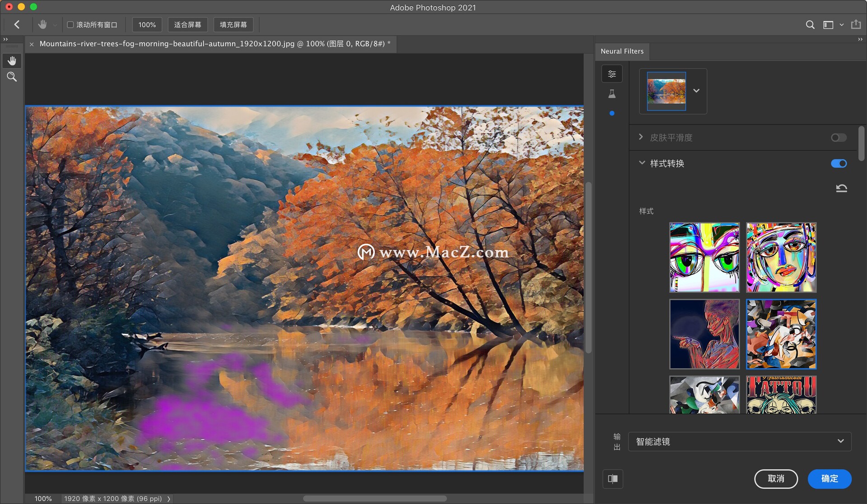Select the Hand tool in left toolbar
Viewport: 867px width, 504px height.
[12, 60]
